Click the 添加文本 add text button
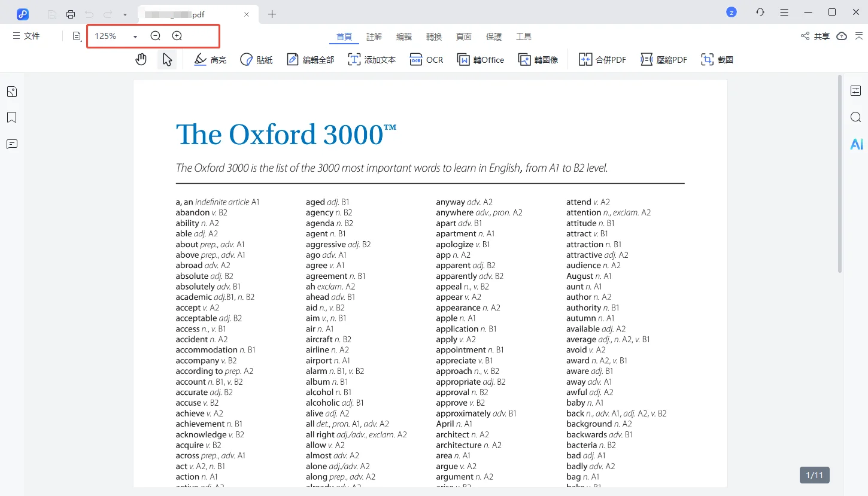Screen dimensions: 868x496 [x=372, y=60]
